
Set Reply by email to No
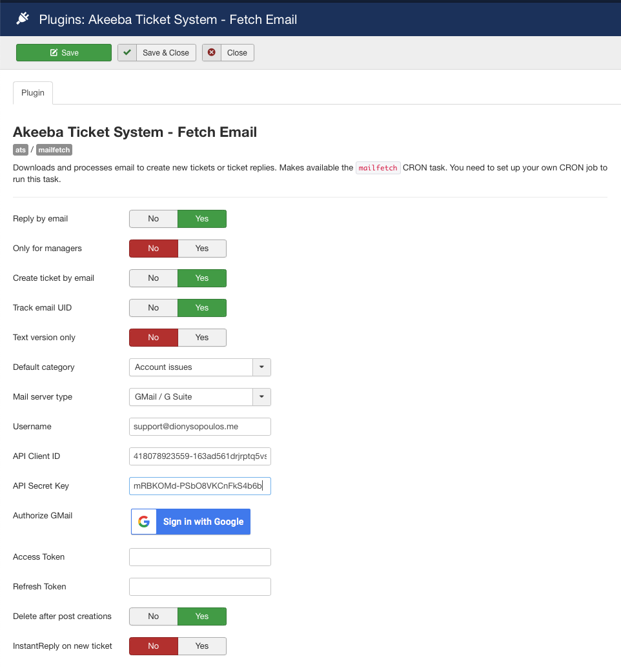tap(154, 219)
